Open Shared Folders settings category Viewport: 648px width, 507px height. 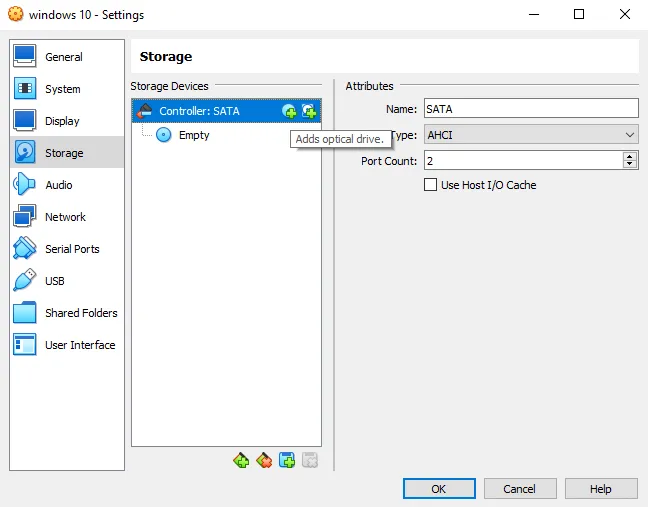point(67,313)
